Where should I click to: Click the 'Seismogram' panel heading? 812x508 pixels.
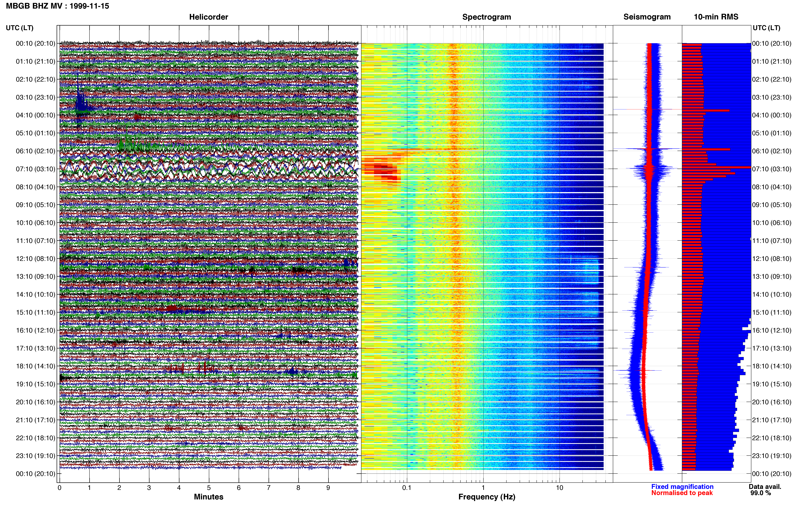(647, 17)
